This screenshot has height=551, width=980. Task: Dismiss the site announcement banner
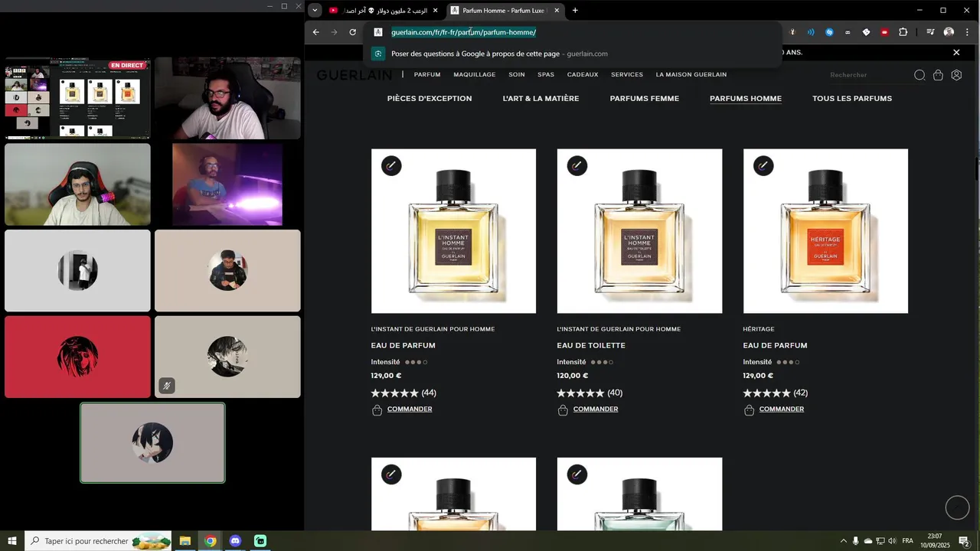coord(956,53)
